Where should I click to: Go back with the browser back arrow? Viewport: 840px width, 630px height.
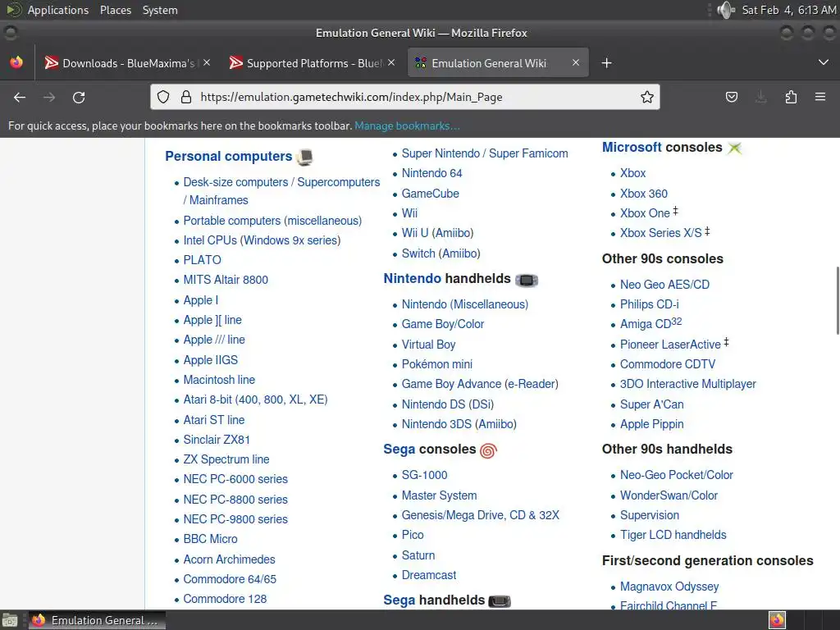point(20,97)
